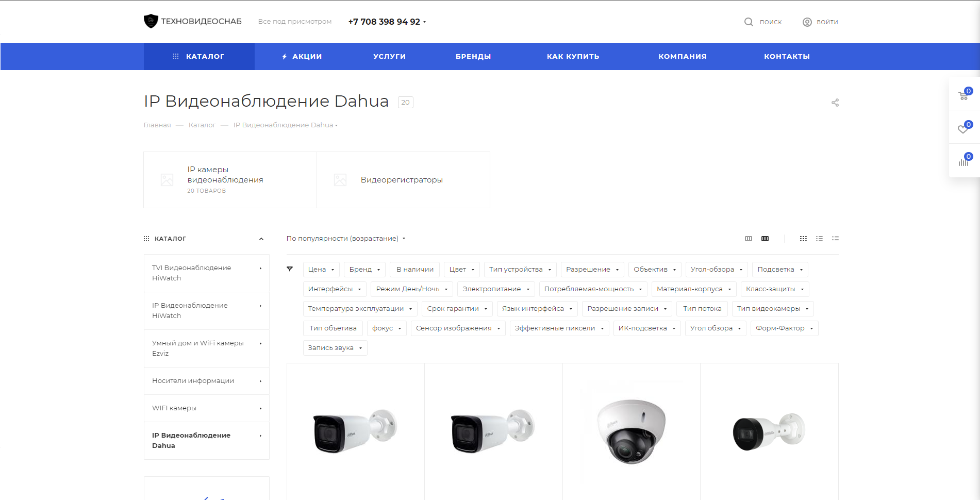
Task: Click the share icon near page title
Action: pyautogui.click(x=835, y=103)
